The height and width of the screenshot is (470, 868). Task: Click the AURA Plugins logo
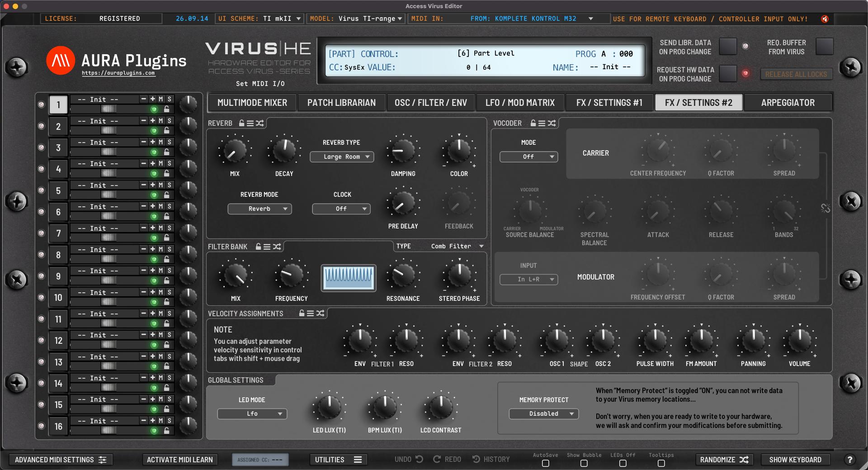coord(61,60)
